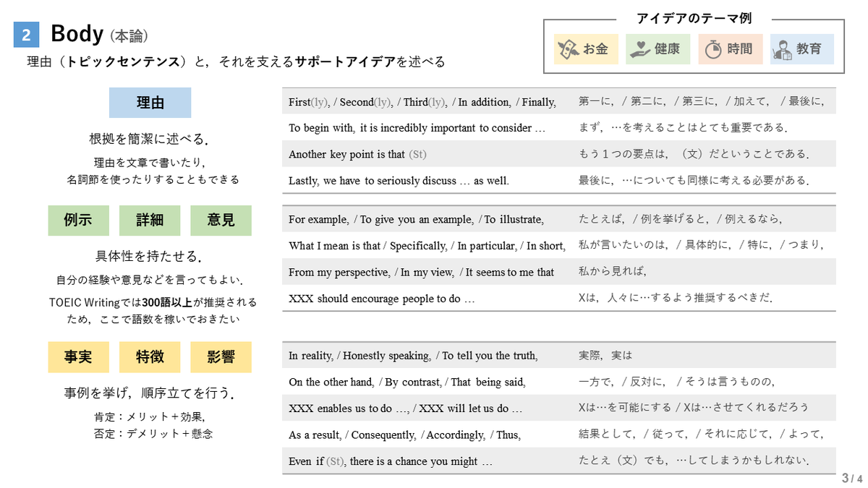Click "XXX should encourage people to do" row

(559, 298)
